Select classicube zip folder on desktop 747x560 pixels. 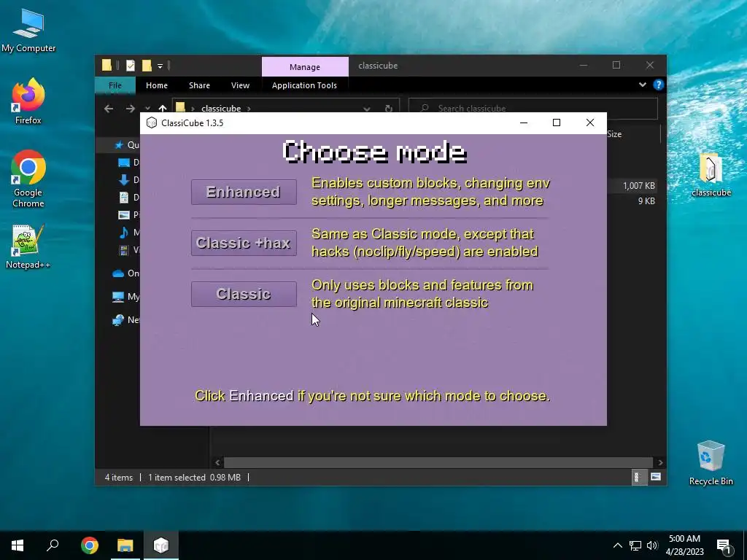(x=711, y=175)
